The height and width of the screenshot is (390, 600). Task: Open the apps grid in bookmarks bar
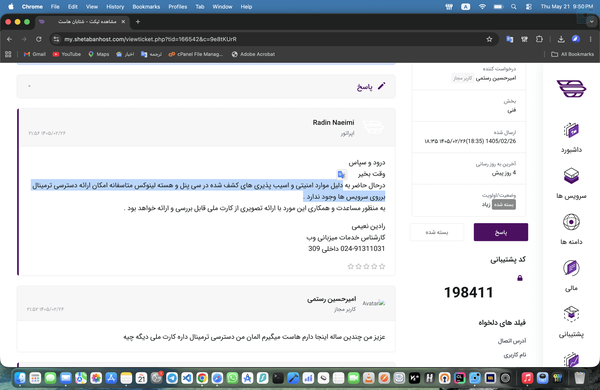tap(8, 54)
